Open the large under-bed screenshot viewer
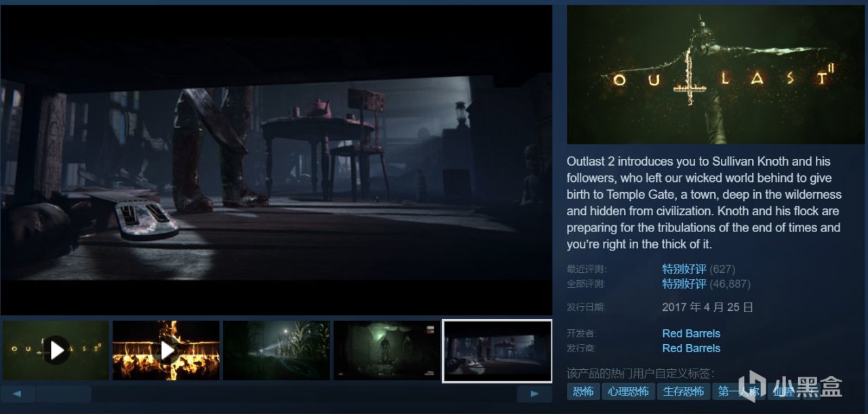The height and width of the screenshot is (414, 868). [276, 160]
